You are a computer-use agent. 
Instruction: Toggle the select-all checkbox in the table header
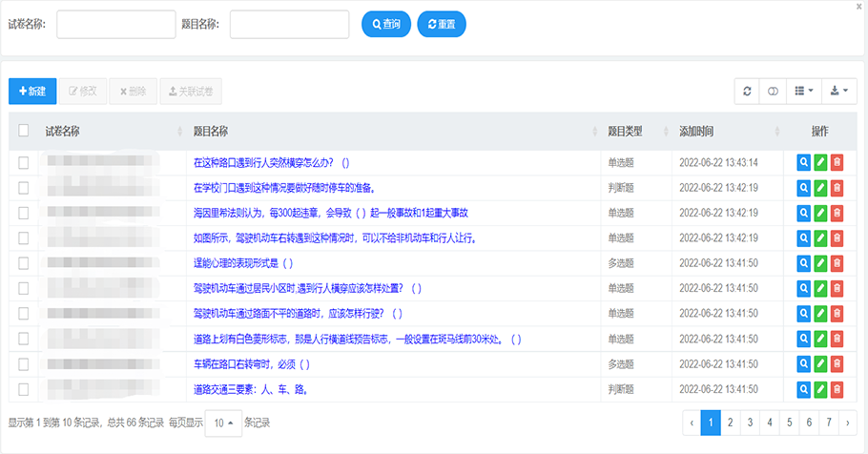click(x=24, y=131)
